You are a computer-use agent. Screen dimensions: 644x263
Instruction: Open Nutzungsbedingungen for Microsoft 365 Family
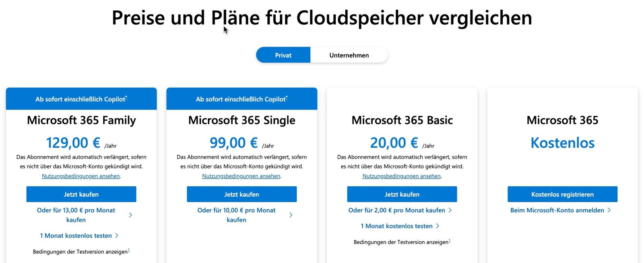80,176
